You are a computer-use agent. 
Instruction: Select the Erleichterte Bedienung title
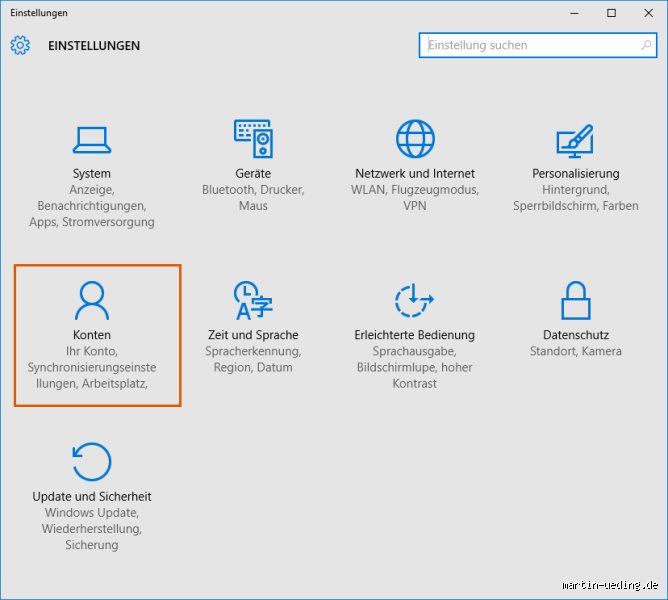coord(415,335)
